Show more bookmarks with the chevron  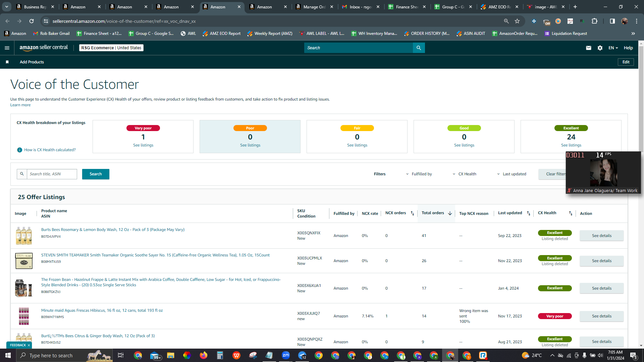point(633,34)
